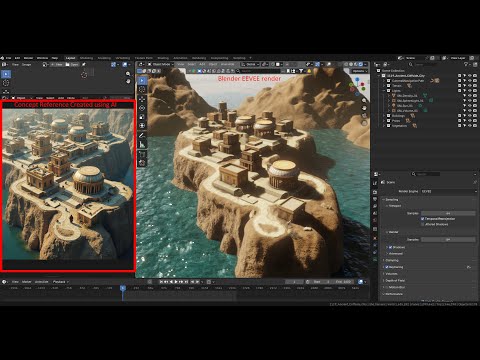Toggle the Motion Blur checkbox
The width and height of the screenshot is (480, 360).
387,287
